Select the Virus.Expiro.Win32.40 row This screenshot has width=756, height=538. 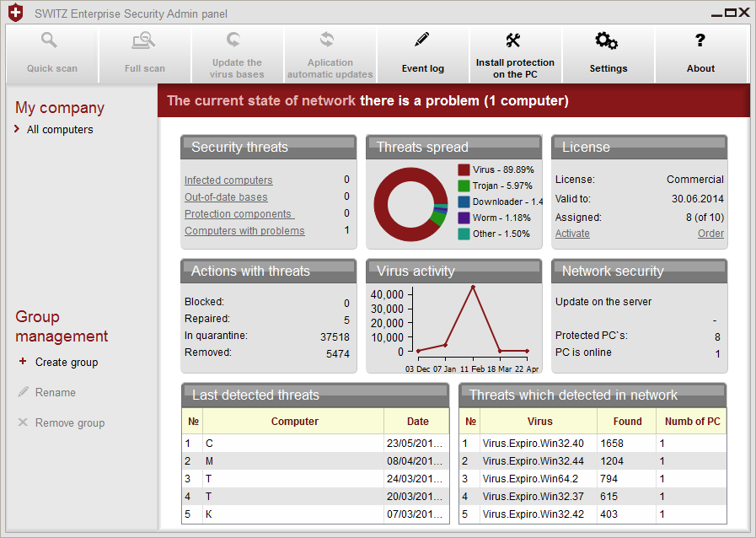point(533,444)
